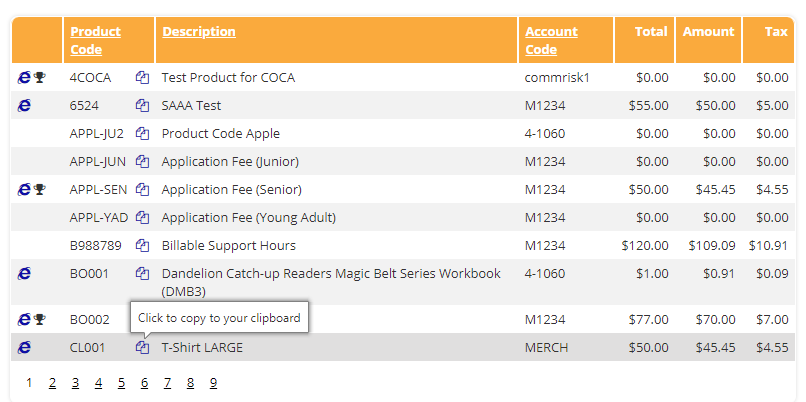The image size is (806, 402).
Task: Copy the APPL-YAD code to clipboard
Action: point(142,218)
